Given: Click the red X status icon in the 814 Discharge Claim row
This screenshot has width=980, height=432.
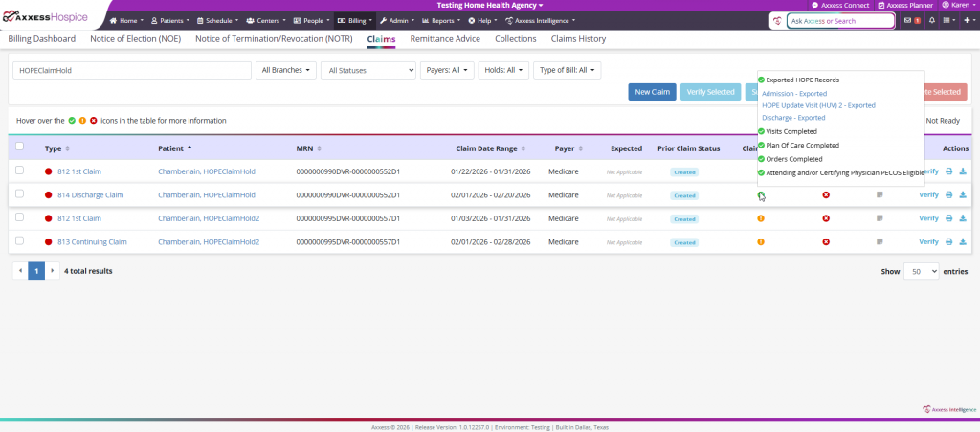Looking at the screenshot, I should [826, 194].
